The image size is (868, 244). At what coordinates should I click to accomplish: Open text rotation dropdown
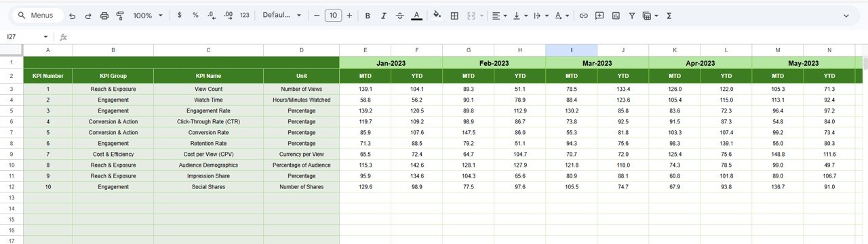point(561,15)
